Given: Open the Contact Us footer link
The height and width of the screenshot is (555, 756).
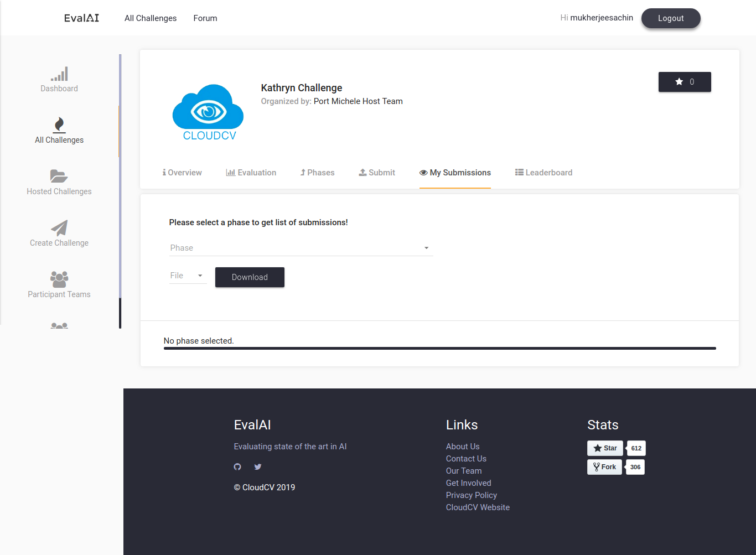Looking at the screenshot, I should point(466,459).
